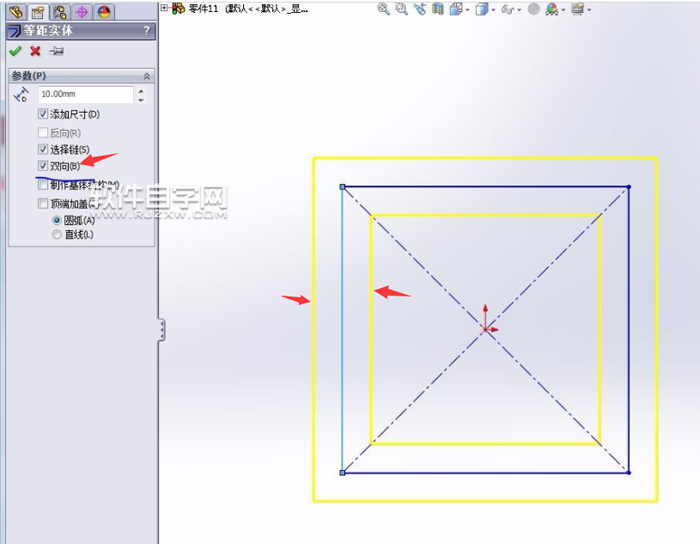Enable the 顶端加盖 cap ends checkbox
Screen dimensions: 700x544
tap(43, 203)
